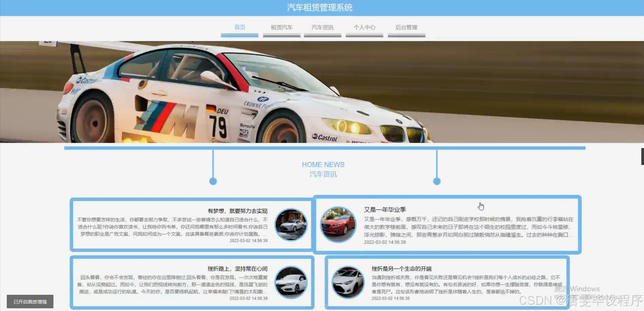Open the 租赁汽车 navigation tab
This screenshot has height=311, width=644.
[281, 27]
